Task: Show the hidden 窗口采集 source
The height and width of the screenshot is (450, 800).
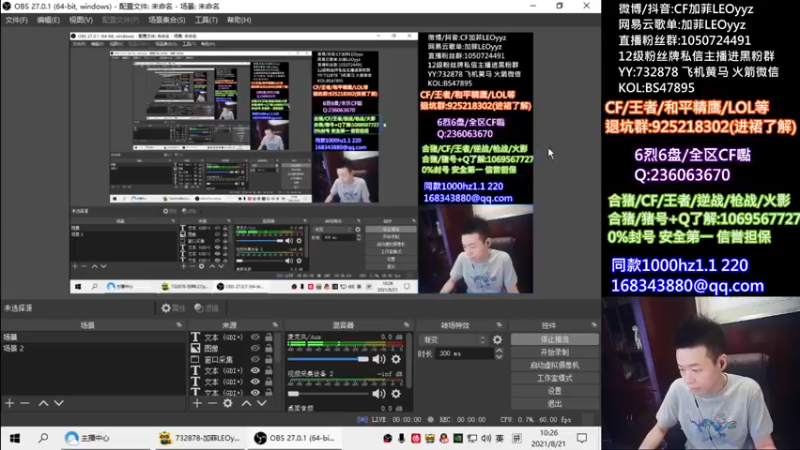Action: pyautogui.click(x=255, y=359)
